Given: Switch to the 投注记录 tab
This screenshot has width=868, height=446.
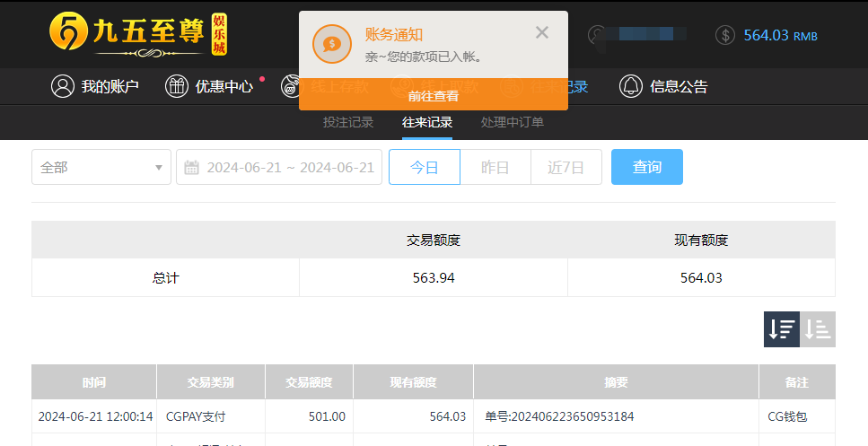Looking at the screenshot, I should click(348, 123).
